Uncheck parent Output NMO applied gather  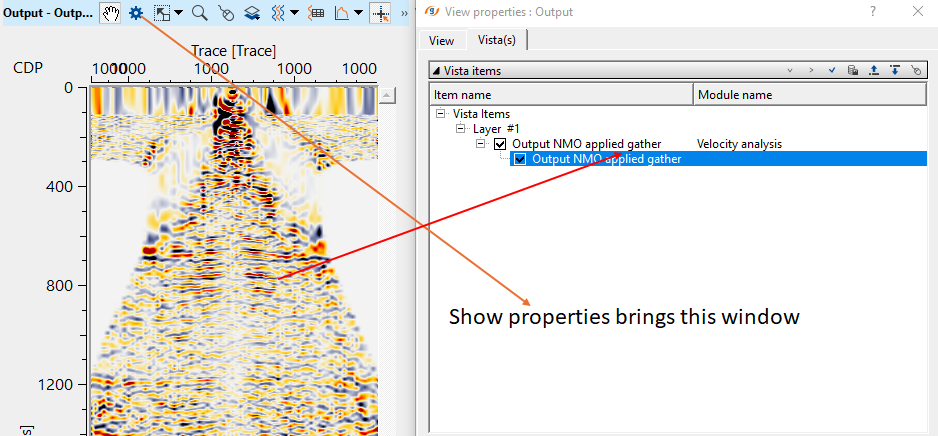coord(500,144)
